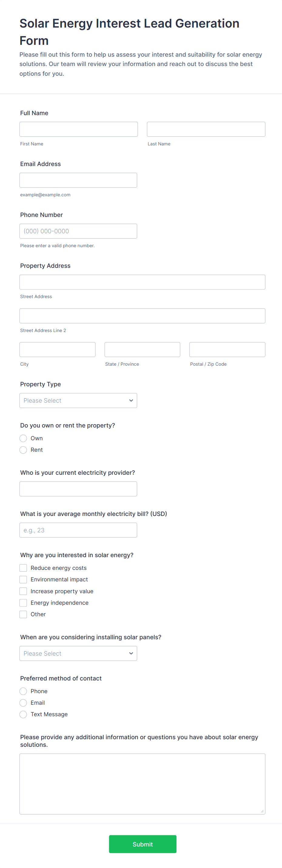Tick the Environmental impact checkbox

tap(23, 579)
